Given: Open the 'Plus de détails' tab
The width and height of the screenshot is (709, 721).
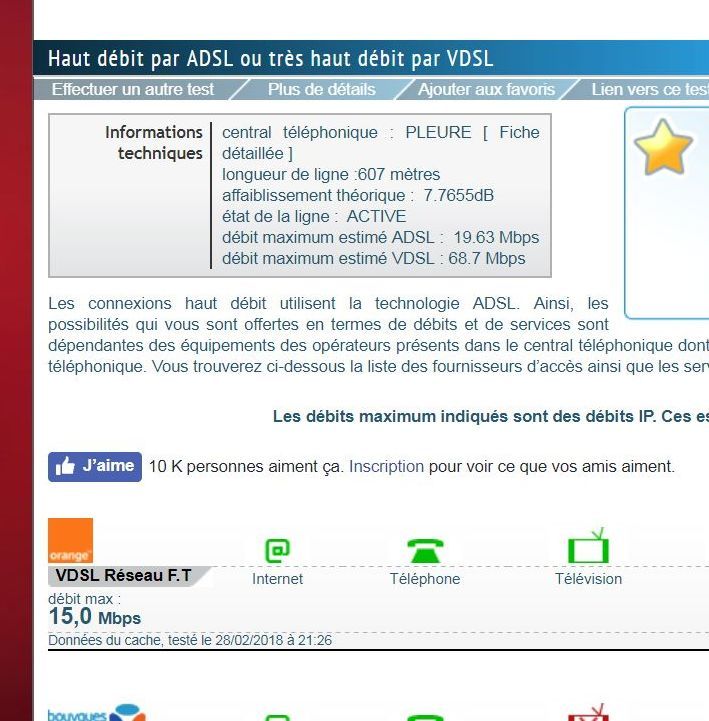Looking at the screenshot, I should [321, 89].
